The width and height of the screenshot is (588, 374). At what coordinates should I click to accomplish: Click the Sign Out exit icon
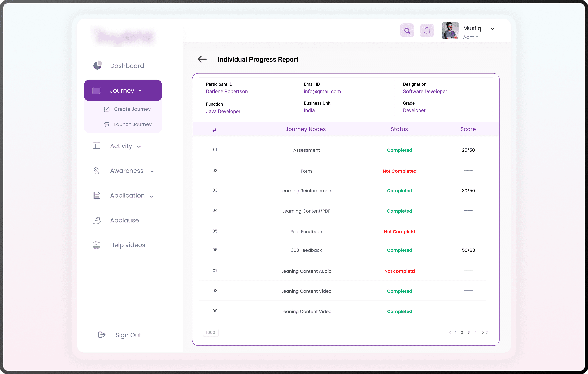pos(102,335)
